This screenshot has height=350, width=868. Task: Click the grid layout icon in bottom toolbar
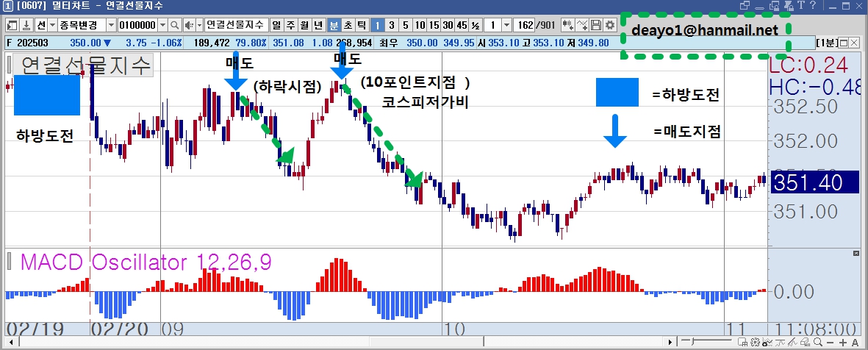(x=742, y=342)
